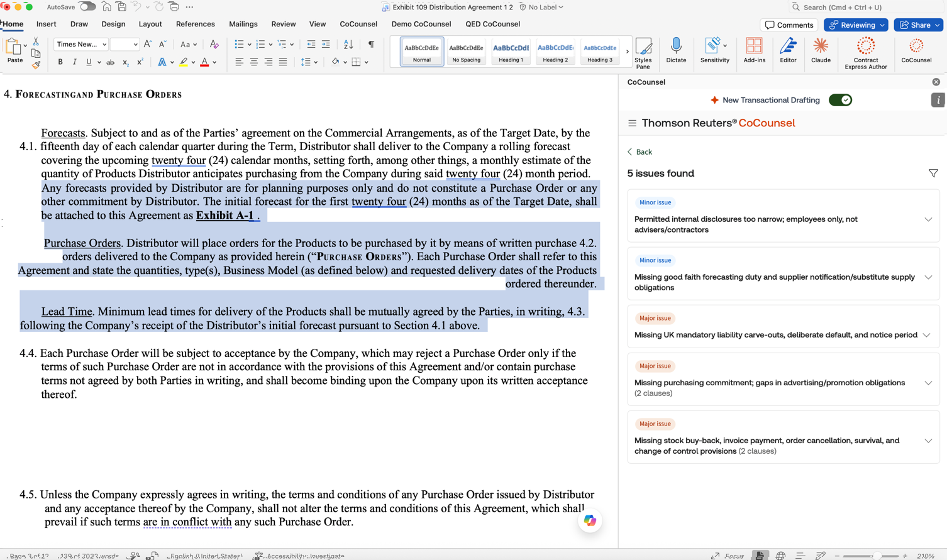Screen dimensions: 947x560
Task: Expand the styles gallery arrow
Action: point(627,51)
